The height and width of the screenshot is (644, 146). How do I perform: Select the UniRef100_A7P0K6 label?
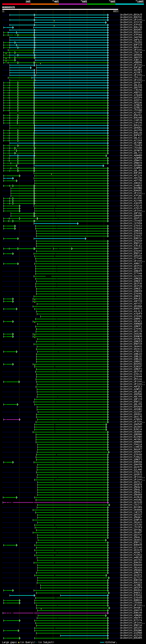(x=131, y=35)
